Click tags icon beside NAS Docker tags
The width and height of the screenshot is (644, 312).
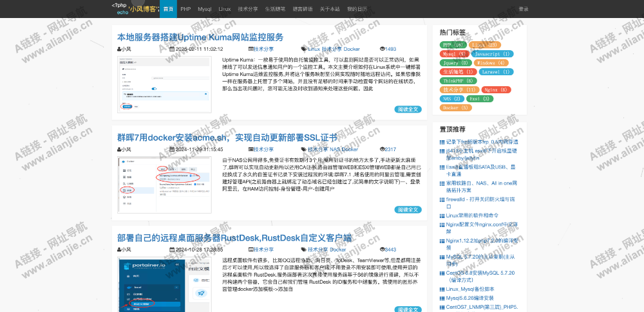pos(304,149)
